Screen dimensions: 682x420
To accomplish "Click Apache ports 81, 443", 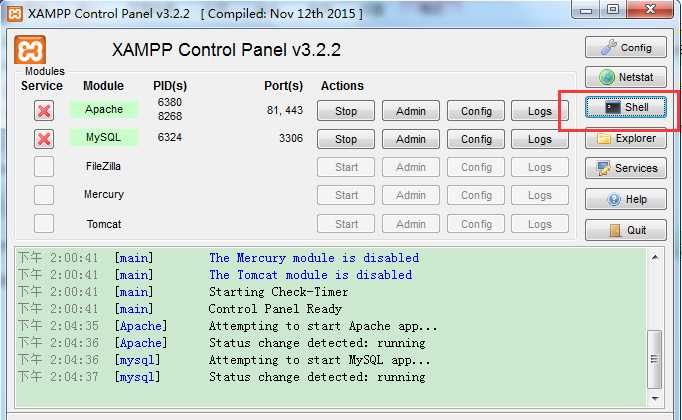I will coord(285,110).
